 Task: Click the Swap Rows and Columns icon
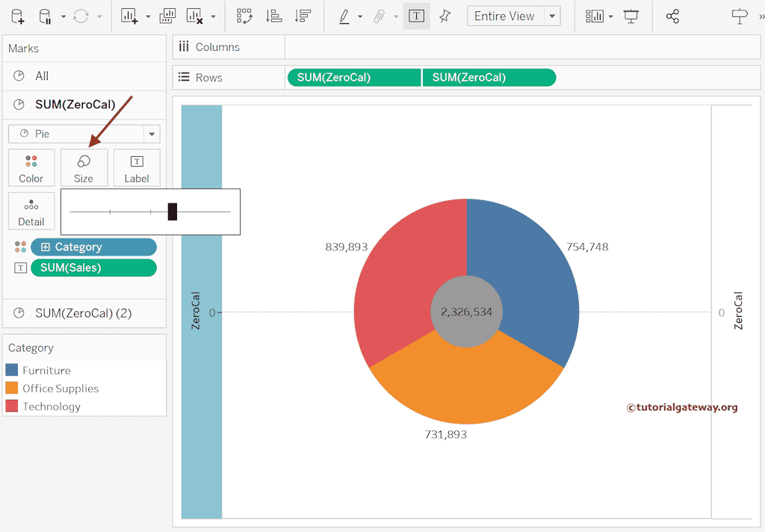click(244, 16)
